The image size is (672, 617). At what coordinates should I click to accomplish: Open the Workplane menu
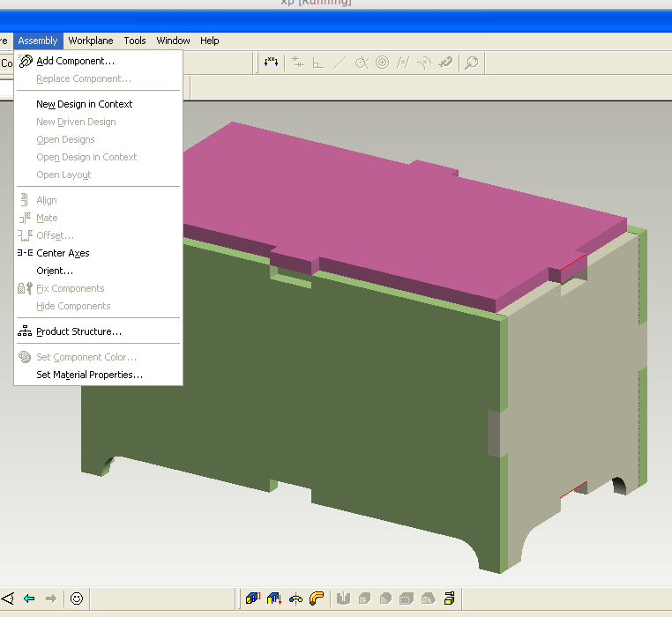coord(91,41)
